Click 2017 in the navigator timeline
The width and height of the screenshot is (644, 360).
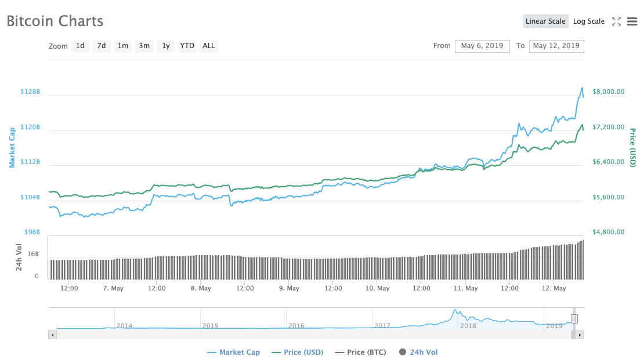click(382, 326)
